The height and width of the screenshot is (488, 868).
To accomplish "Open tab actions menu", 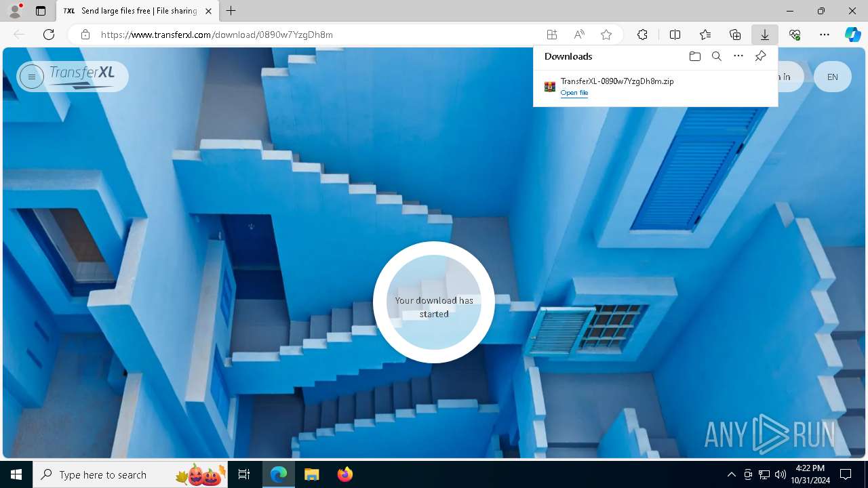I will point(41,11).
